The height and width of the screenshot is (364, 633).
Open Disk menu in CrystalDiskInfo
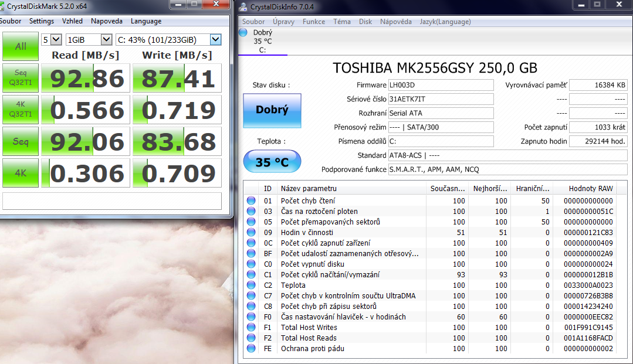tap(365, 22)
